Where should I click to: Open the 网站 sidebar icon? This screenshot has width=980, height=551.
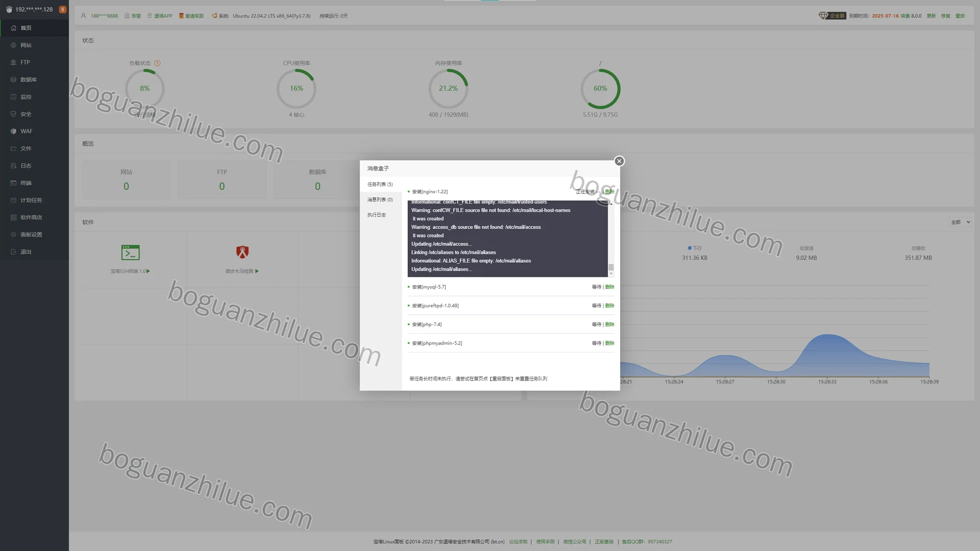(x=13, y=45)
